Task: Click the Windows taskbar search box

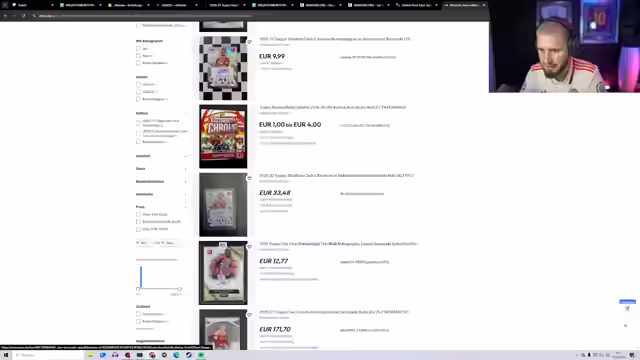Action: [49, 355]
